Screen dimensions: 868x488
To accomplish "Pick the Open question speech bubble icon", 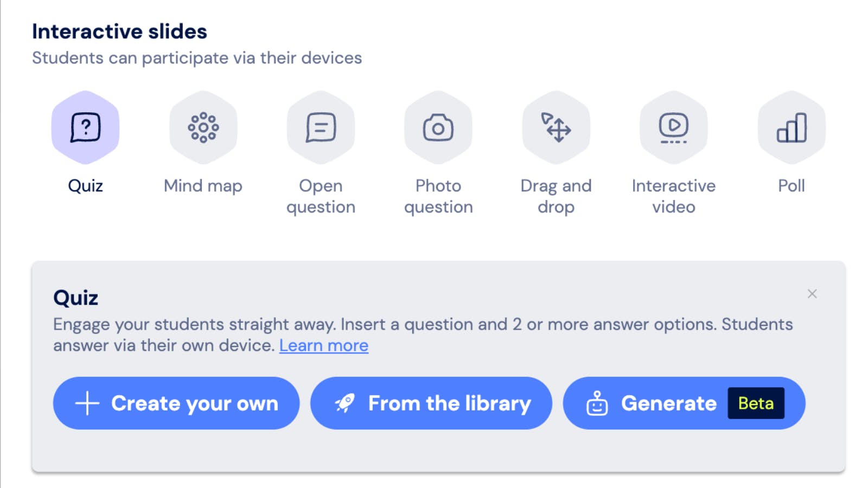I will (x=321, y=127).
